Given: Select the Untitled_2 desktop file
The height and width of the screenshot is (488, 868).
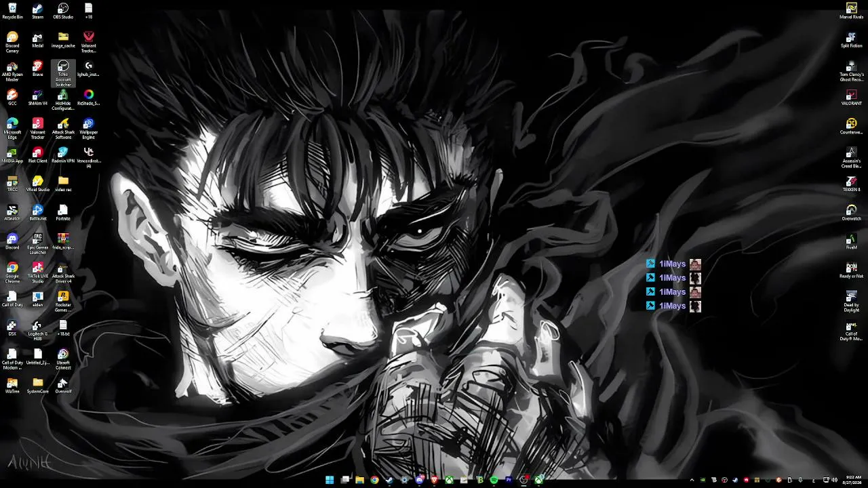Looking at the screenshot, I should 37,357.
